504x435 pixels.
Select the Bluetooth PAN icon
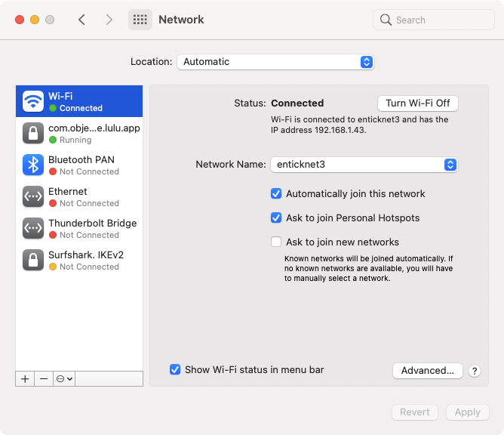pyautogui.click(x=33, y=165)
